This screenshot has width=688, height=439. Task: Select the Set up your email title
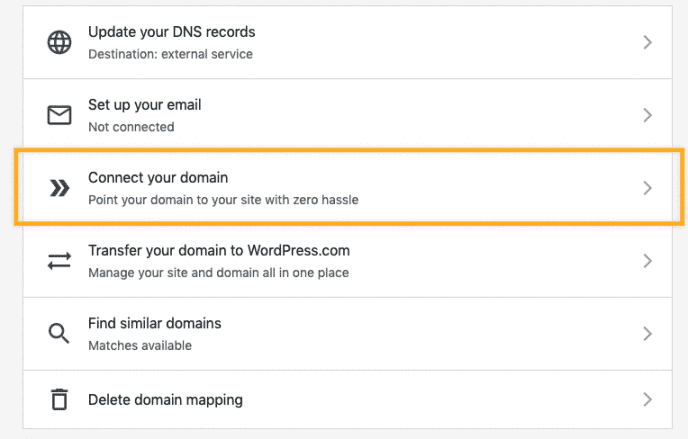point(145,105)
